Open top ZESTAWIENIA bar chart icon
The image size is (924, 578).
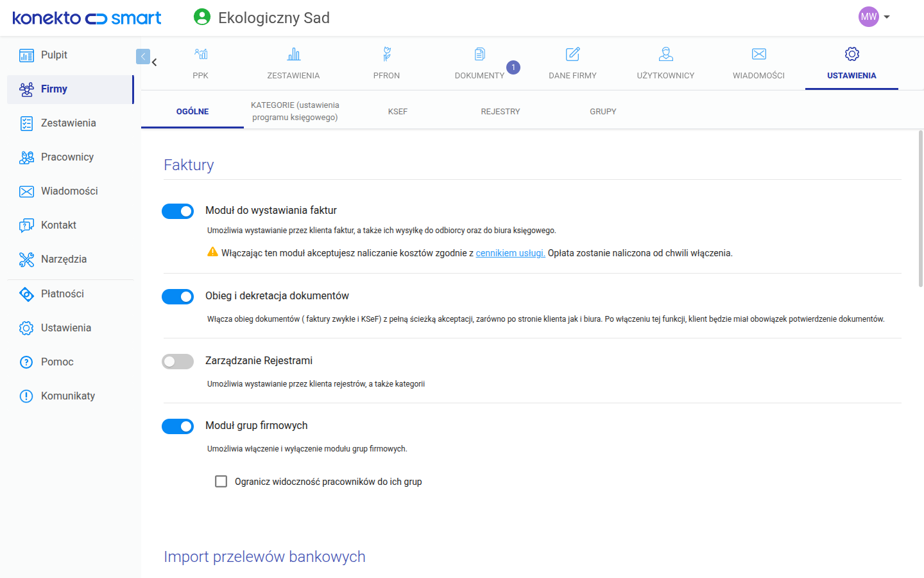(294, 54)
